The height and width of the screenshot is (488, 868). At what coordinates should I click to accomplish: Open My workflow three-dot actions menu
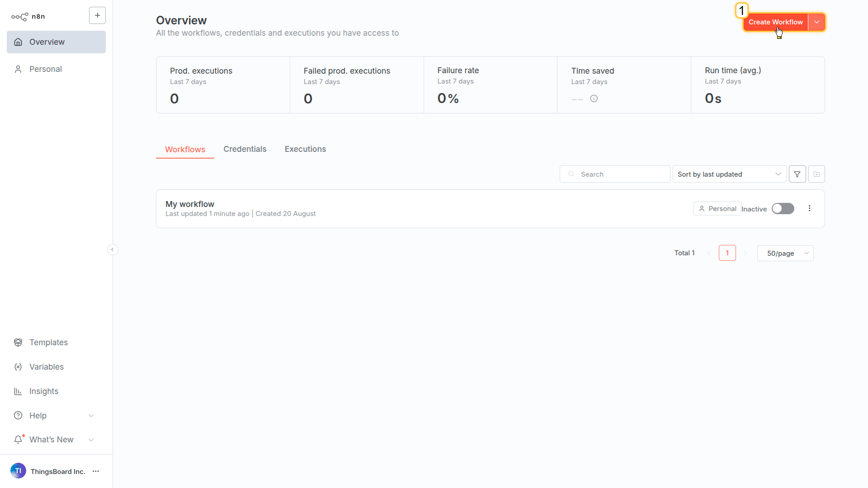809,208
